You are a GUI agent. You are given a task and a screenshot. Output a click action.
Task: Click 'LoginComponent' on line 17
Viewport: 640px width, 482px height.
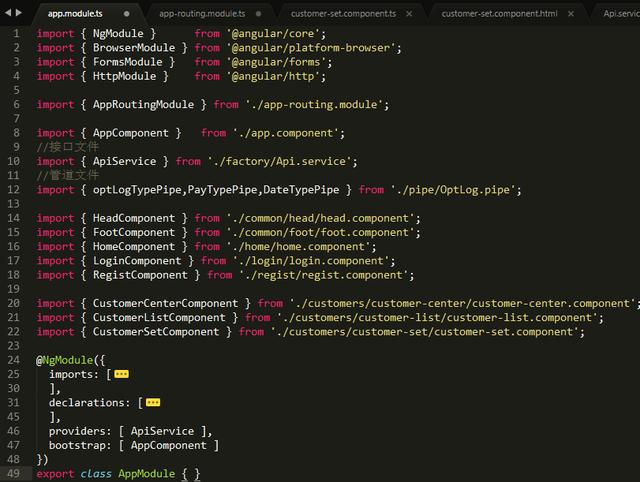click(137, 261)
